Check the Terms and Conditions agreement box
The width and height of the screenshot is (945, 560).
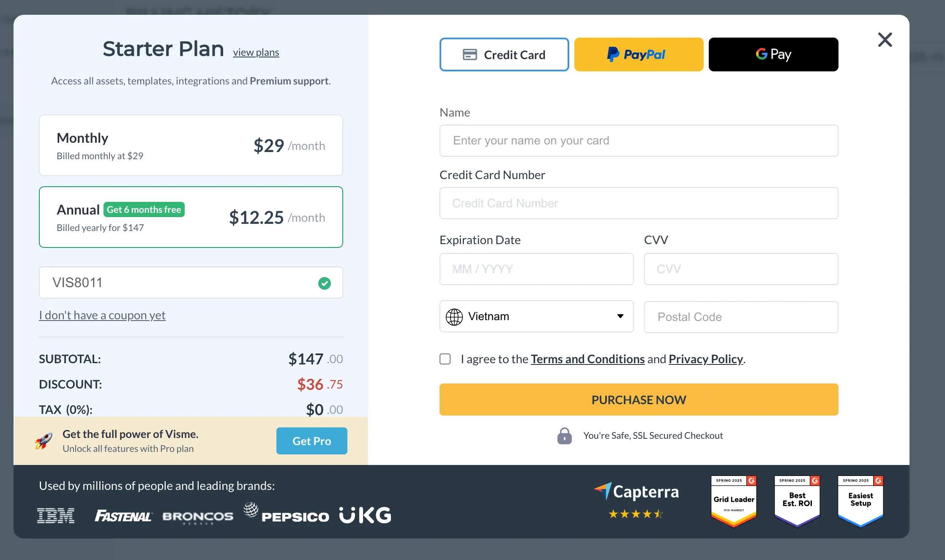pyautogui.click(x=445, y=359)
